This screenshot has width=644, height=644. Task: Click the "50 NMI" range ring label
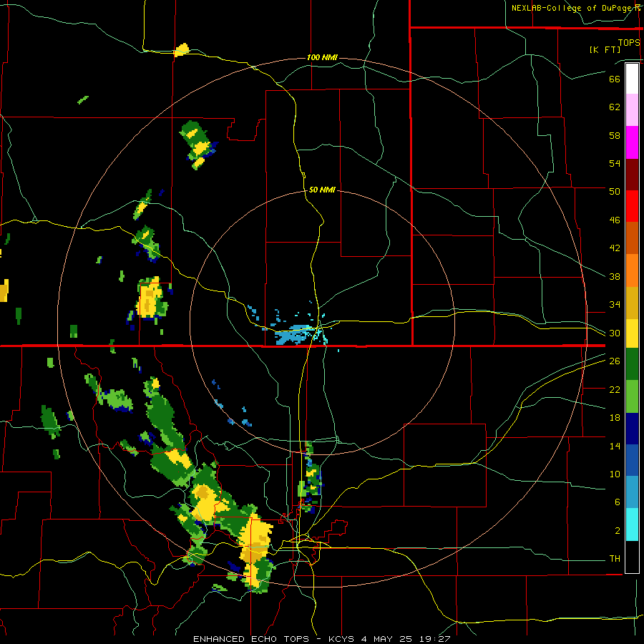[x=322, y=190]
